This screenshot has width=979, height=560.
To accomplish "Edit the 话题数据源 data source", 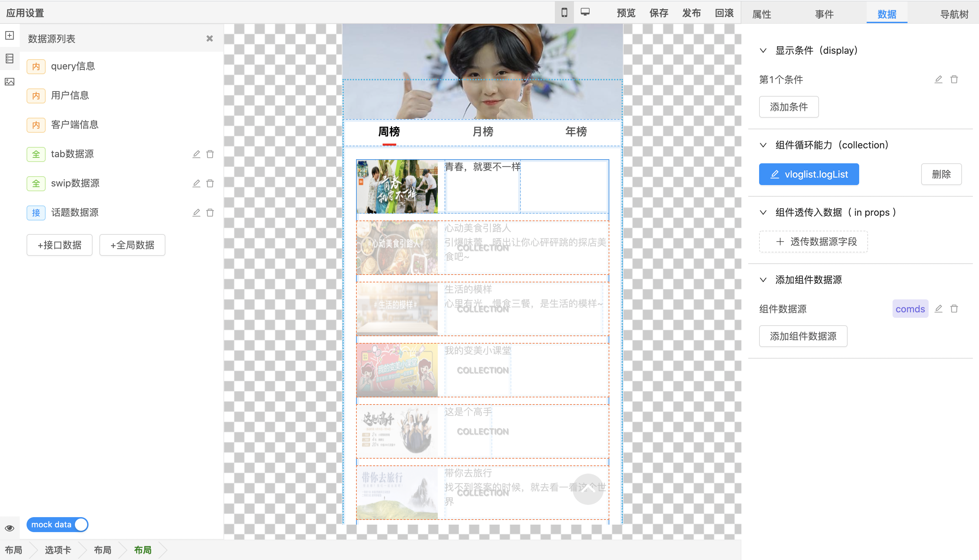I will coord(196,213).
